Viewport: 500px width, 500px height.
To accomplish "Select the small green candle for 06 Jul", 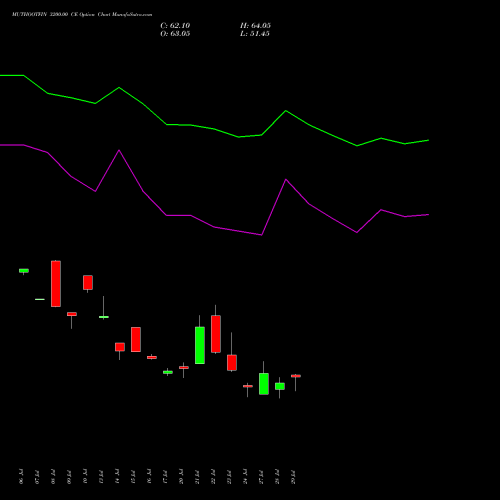I will tap(24, 271).
